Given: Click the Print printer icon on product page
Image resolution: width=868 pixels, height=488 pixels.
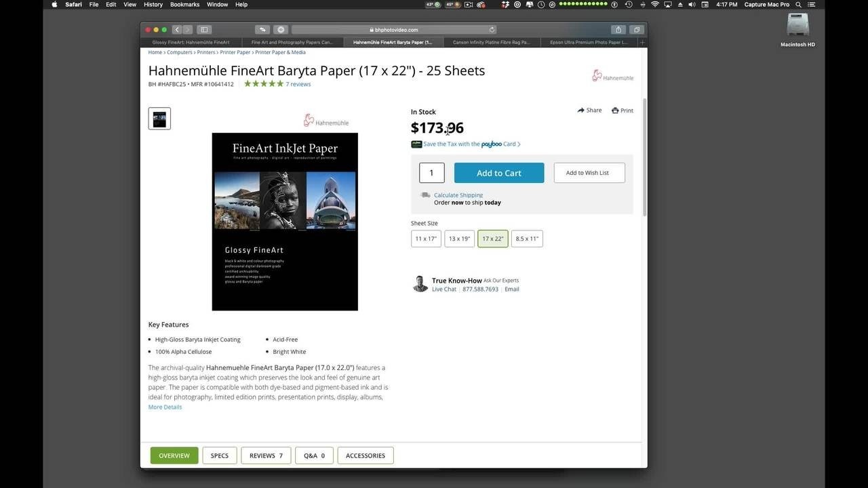Looking at the screenshot, I should (615, 110).
